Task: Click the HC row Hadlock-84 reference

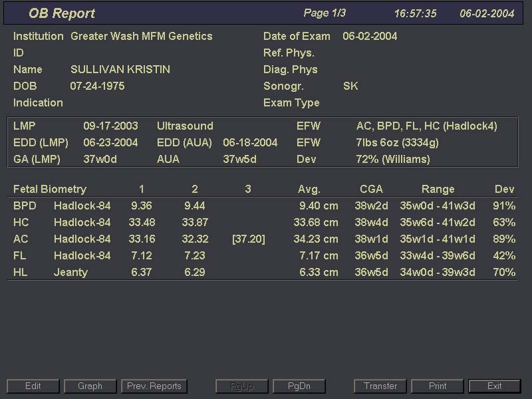Action: (x=82, y=223)
